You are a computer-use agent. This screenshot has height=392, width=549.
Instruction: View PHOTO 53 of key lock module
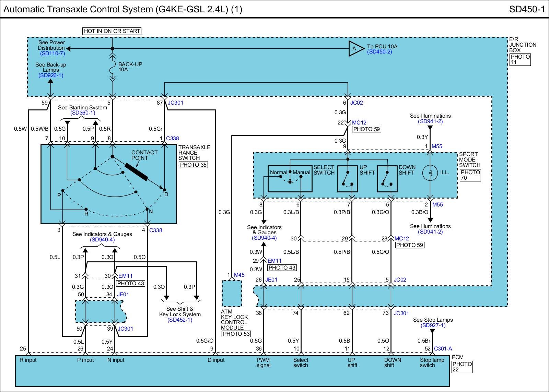tap(236, 334)
